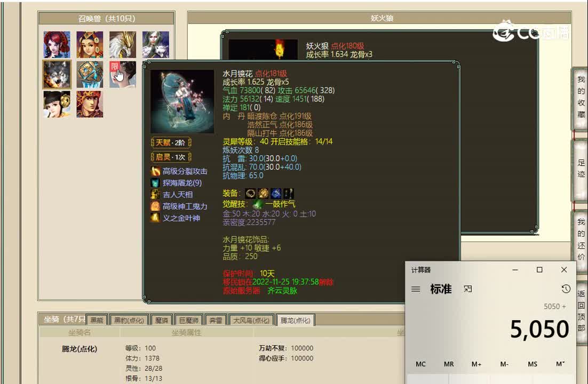Click the 坐骑属性 column header
588x384 pixels.
tap(186, 332)
